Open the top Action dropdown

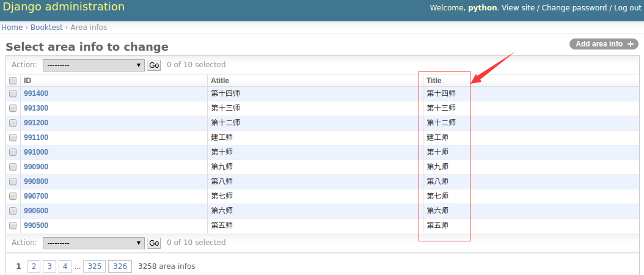point(93,65)
